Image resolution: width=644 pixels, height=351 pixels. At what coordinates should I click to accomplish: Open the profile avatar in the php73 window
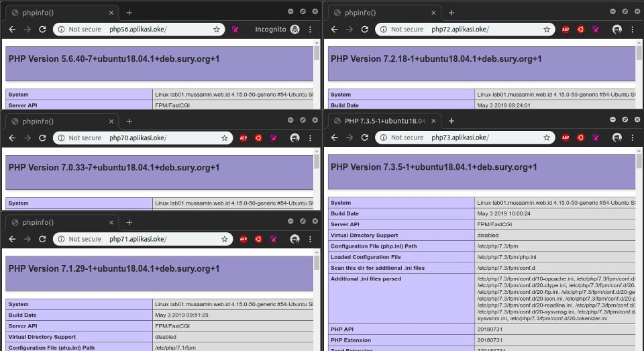pos(617,138)
